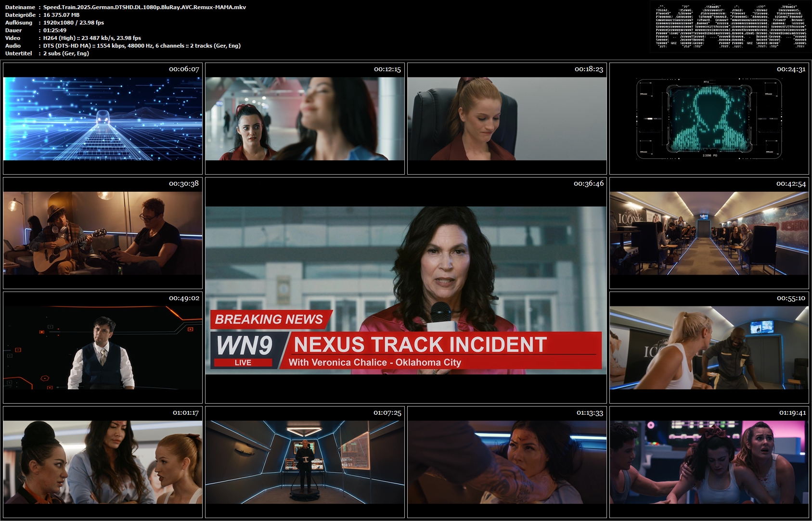Click the resolution value 1920x1080 / 23.98 fps
Viewport: 812px width, 521px height.
pos(74,23)
